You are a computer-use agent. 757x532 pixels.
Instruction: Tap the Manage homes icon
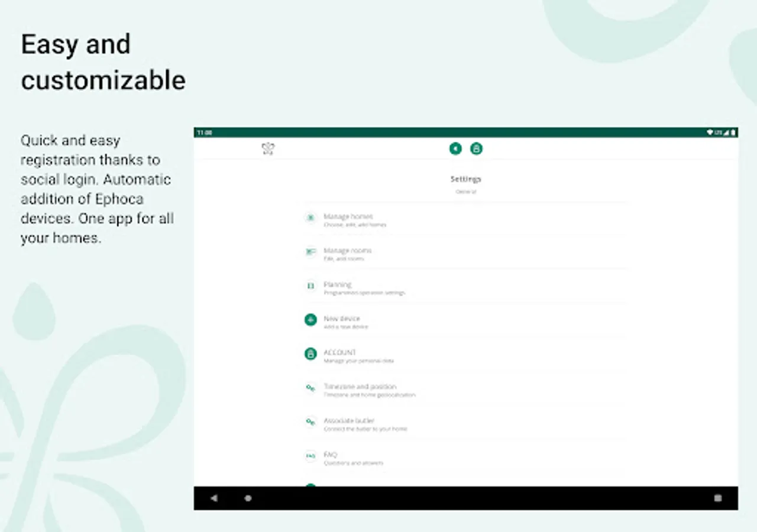click(x=310, y=218)
